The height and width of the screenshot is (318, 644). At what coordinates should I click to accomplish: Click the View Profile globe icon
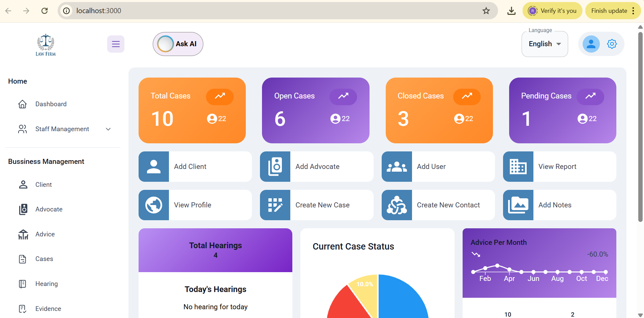(x=154, y=205)
